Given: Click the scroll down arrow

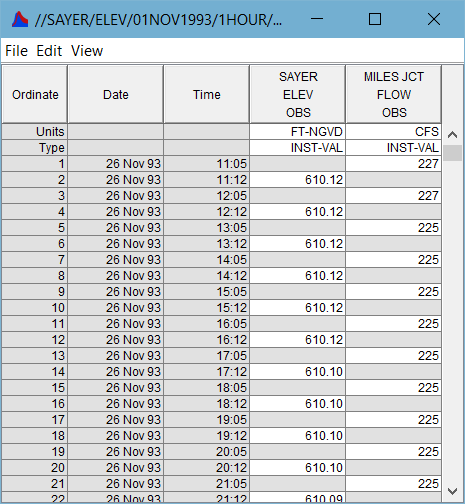Looking at the screenshot, I should point(452,491).
